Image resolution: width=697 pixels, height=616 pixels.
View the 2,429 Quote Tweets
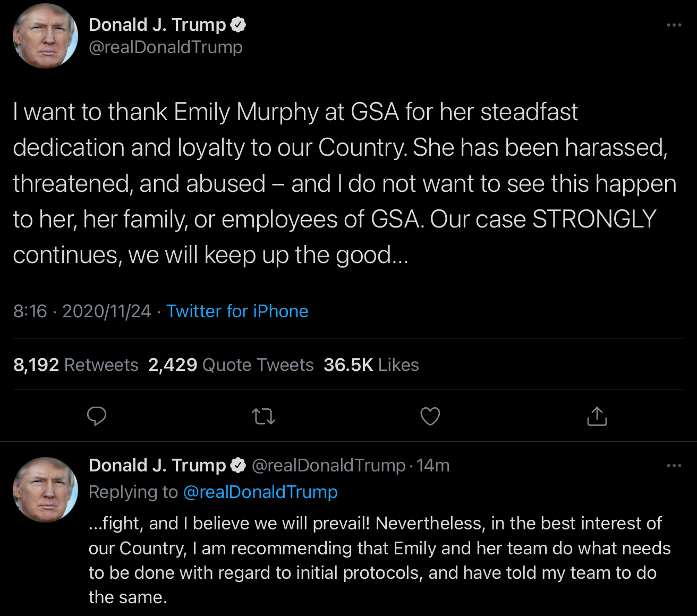coord(231,365)
